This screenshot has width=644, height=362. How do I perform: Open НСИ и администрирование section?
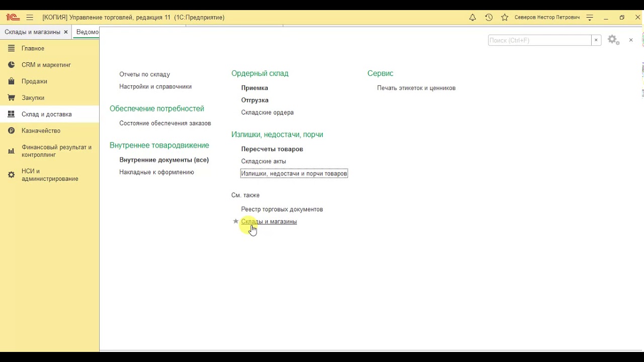coord(50,174)
